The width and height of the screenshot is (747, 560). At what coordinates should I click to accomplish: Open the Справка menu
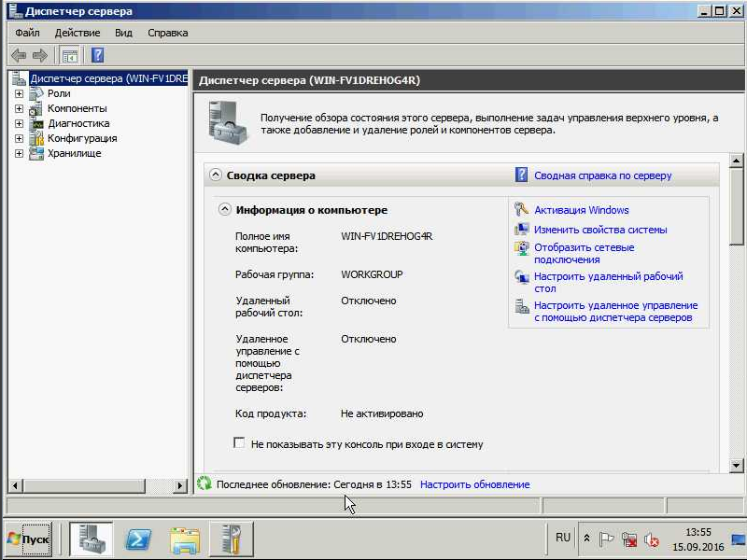pos(168,33)
